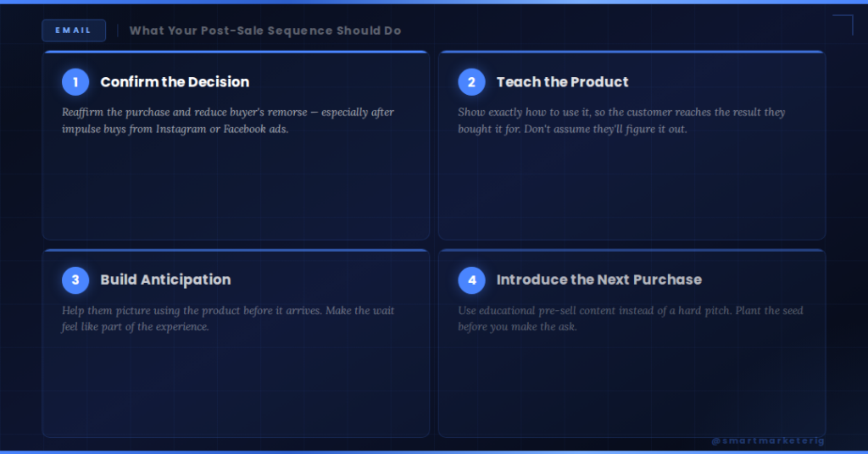The image size is (868, 454).
Task: Select the "Introduce the Next Purchase" heading
Action: click(599, 280)
